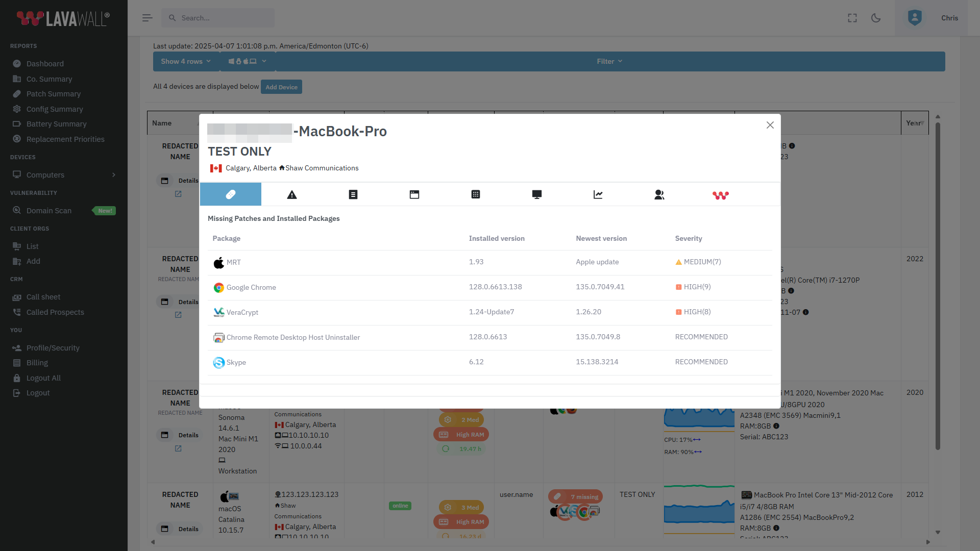The height and width of the screenshot is (551, 980).
Task: Open Details for the Mac Mini M1 row
Action: pos(179,435)
